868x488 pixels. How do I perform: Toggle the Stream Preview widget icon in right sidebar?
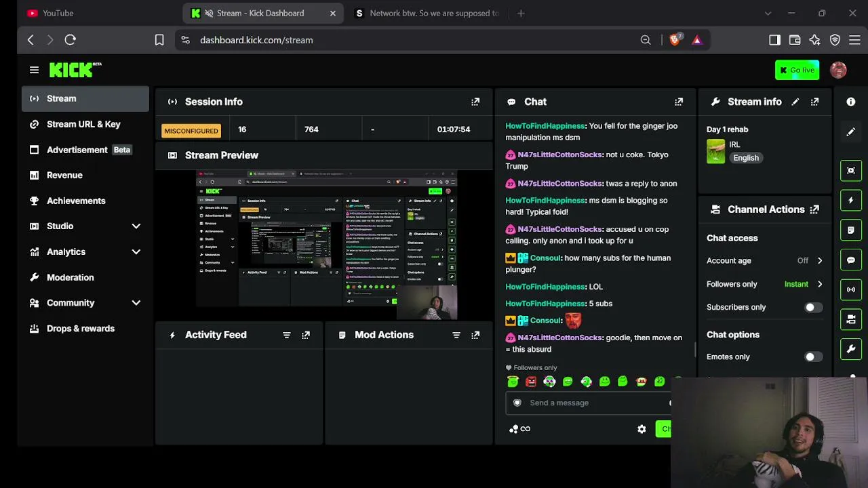(851, 170)
